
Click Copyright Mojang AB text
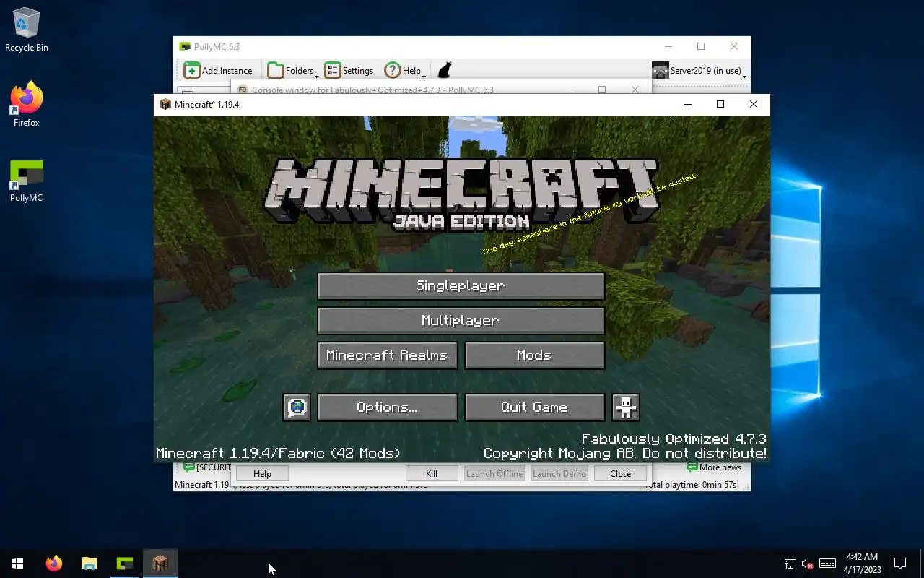[x=625, y=454]
